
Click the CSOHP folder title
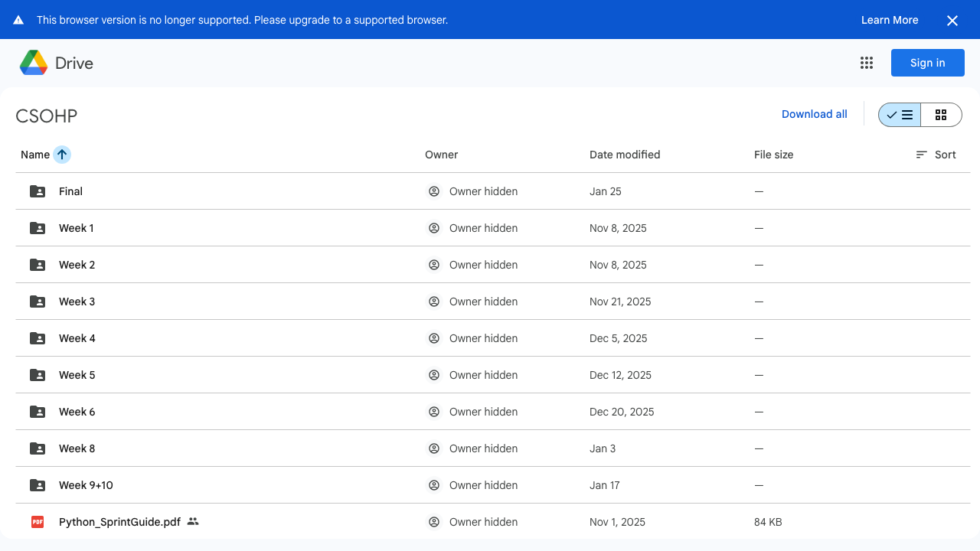47,116
